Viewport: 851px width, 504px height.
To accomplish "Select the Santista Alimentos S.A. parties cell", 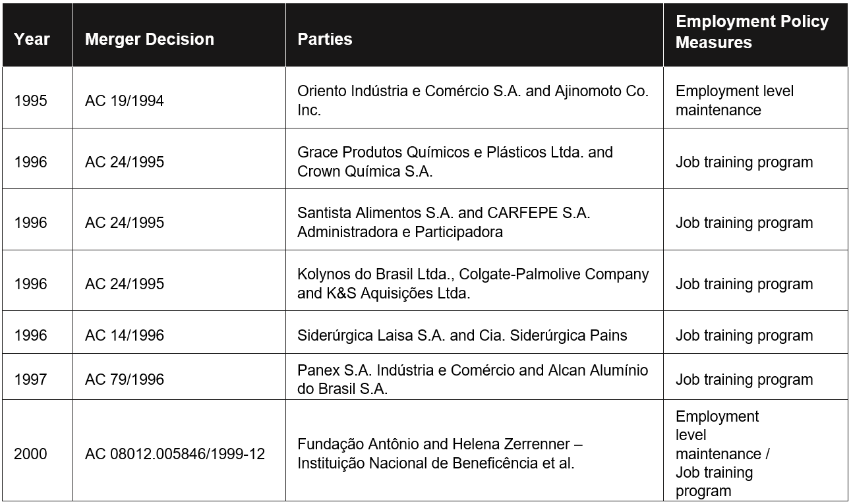I will (475, 219).
